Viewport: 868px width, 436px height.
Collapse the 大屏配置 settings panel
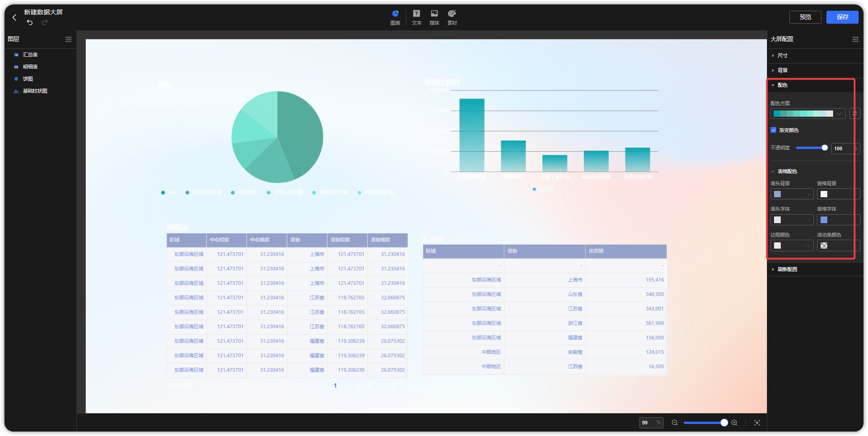pyautogui.click(x=855, y=39)
